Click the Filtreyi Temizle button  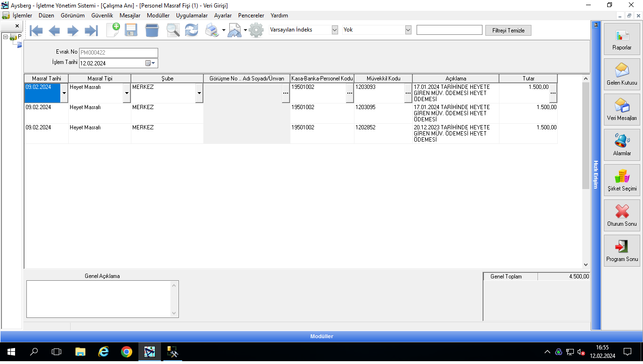(508, 30)
